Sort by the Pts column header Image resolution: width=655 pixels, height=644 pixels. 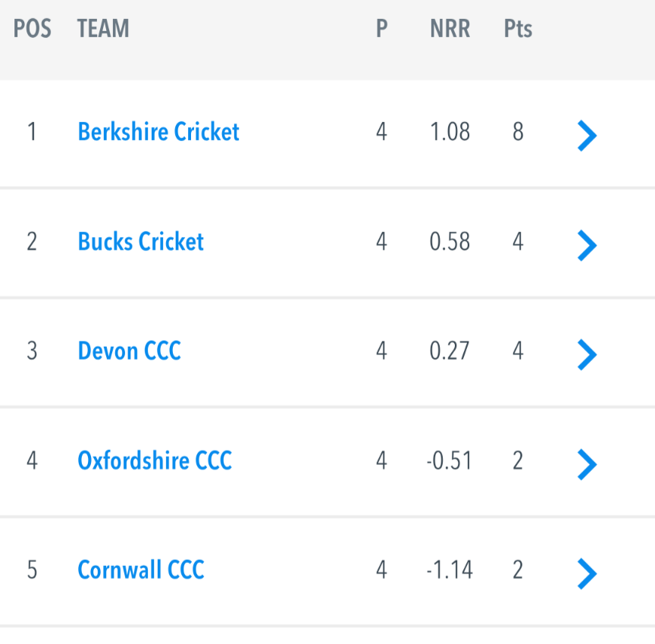click(x=518, y=28)
